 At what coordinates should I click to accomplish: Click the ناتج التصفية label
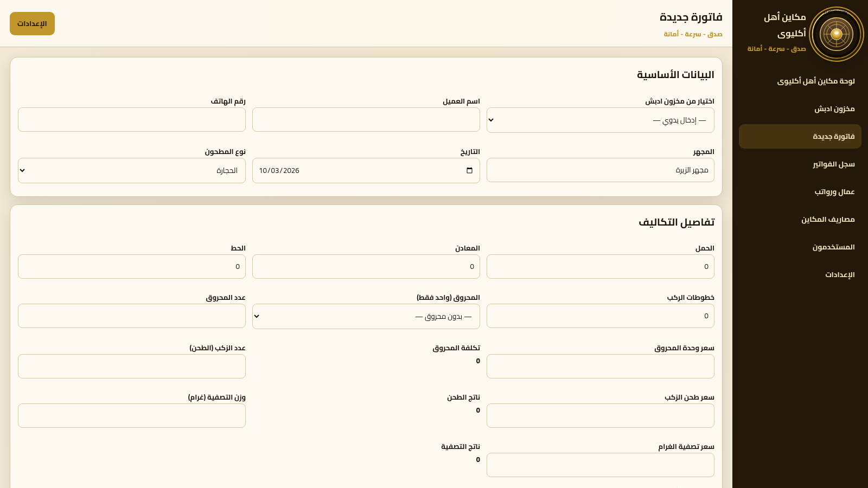[x=461, y=447]
